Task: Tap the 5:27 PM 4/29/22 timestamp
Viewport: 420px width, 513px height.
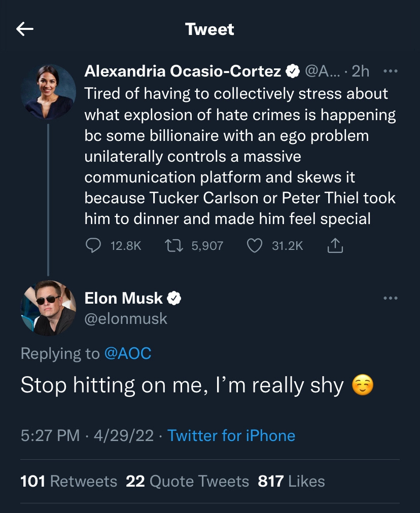Action: click(87, 435)
